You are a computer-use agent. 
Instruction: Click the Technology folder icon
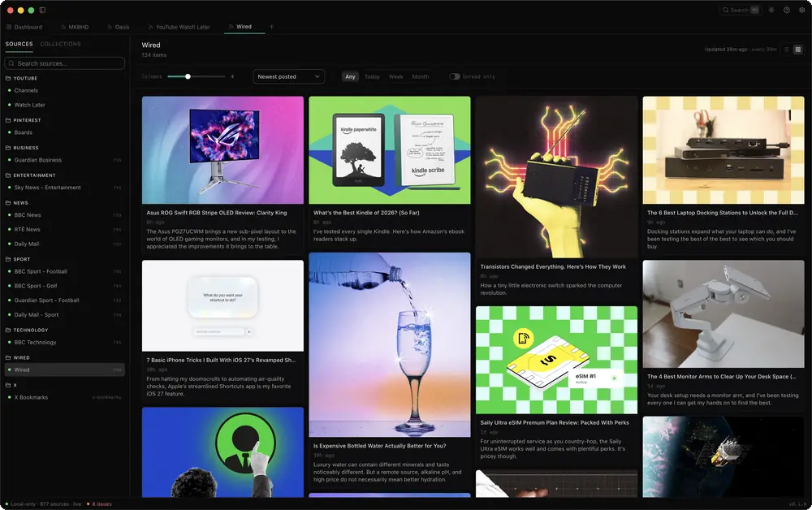pos(8,330)
